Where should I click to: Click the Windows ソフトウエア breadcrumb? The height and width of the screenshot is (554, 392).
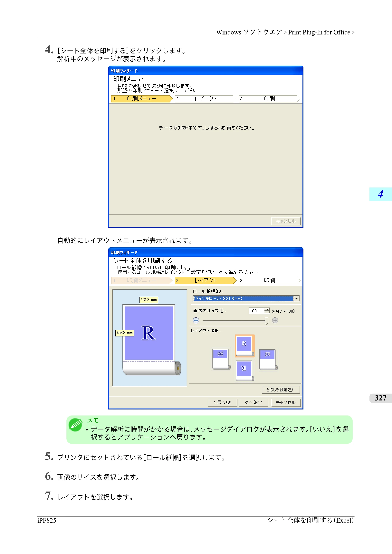point(249,32)
